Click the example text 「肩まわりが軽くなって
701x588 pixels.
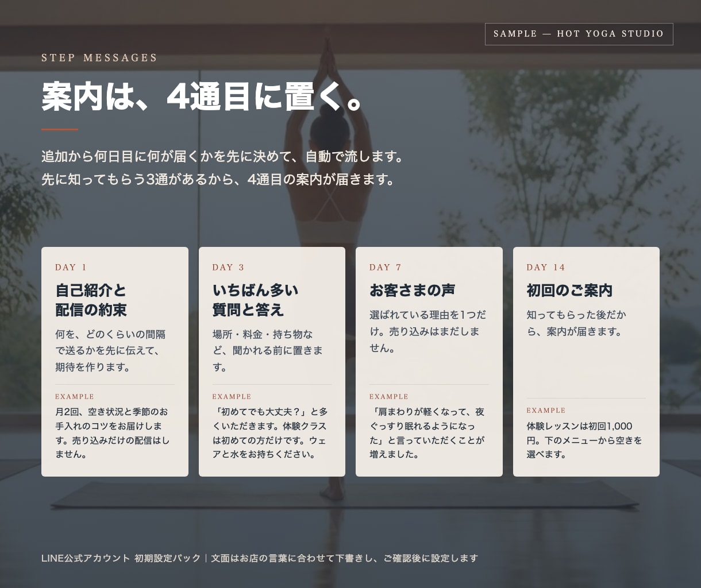point(427,433)
